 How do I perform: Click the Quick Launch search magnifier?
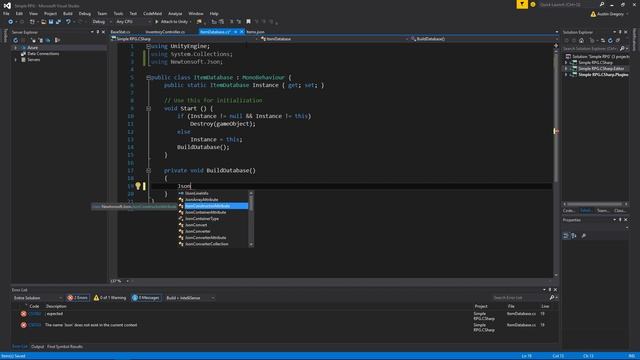602,4
